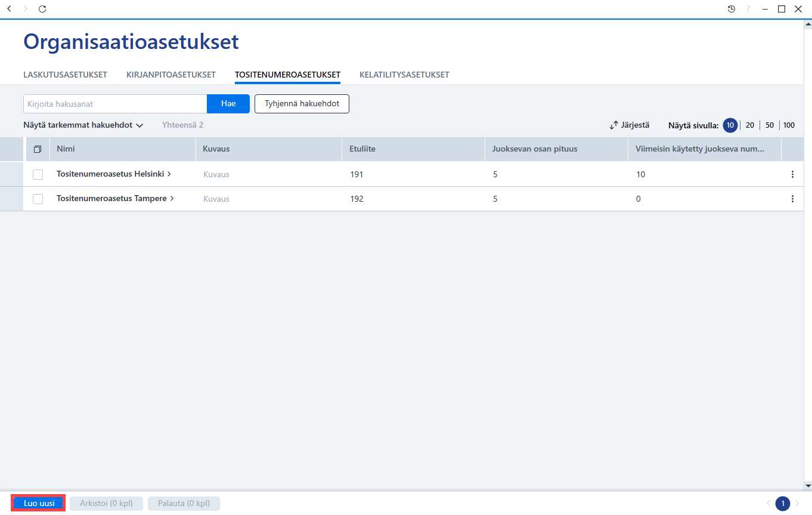Viewport: 812px width, 515px height.
Task: Click the Järjestä sort icon
Action: 614,125
